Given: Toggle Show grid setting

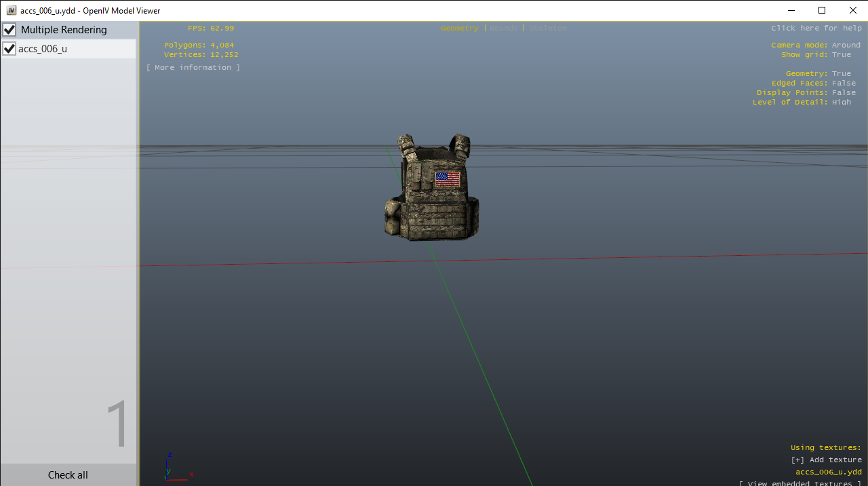Looking at the screenshot, I should coord(841,55).
